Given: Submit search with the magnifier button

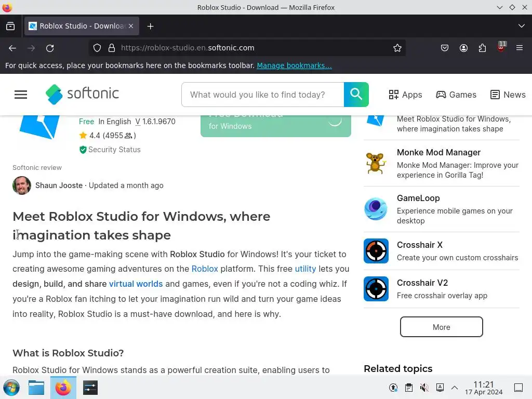Looking at the screenshot, I should (356, 95).
